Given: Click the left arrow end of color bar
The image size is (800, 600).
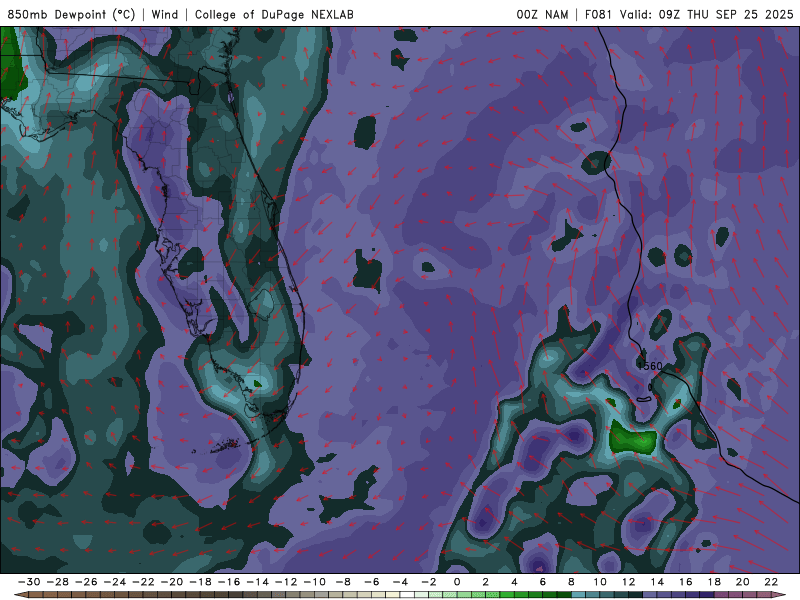Looking at the screenshot, I should (21, 595).
